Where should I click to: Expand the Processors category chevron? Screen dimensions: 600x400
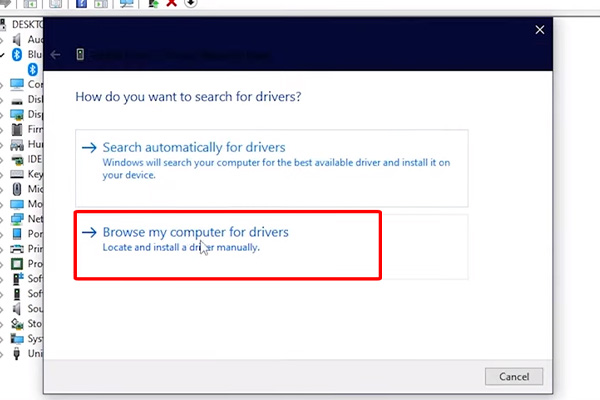pos(2,264)
